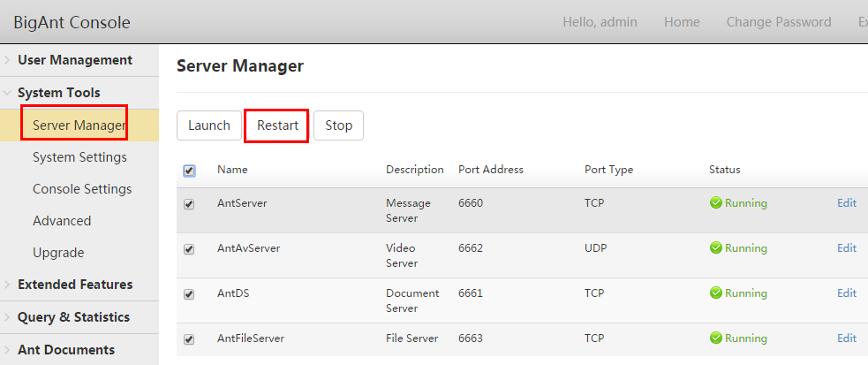This screenshot has width=868, height=365.
Task: Expand the Ant Documents arrow
Action: point(7,350)
